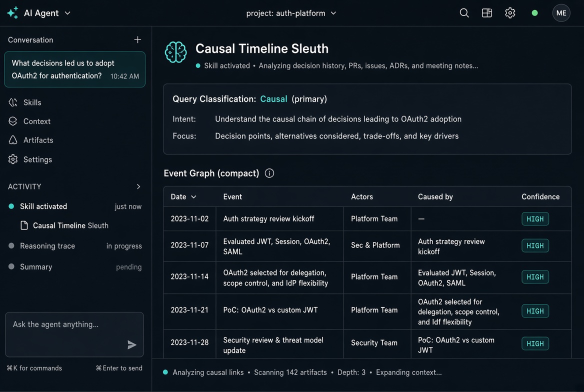This screenshot has height=392, width=584.
Task: Click the HIGH badge for 2023-11-02 row
Action: pyautogui.click(x=535, y=219)
